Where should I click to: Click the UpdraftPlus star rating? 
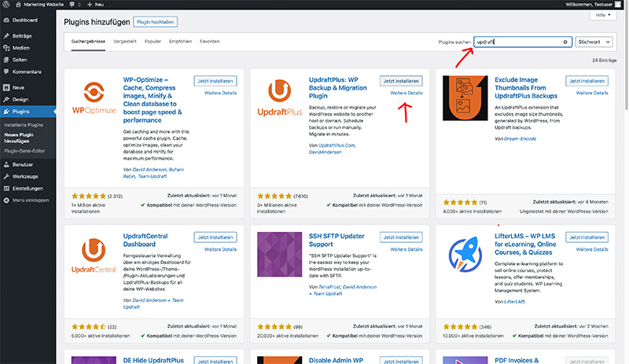[274, 196]
